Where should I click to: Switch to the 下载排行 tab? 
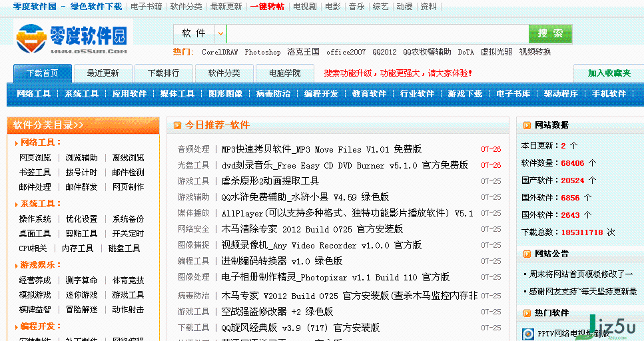(163, 73)
